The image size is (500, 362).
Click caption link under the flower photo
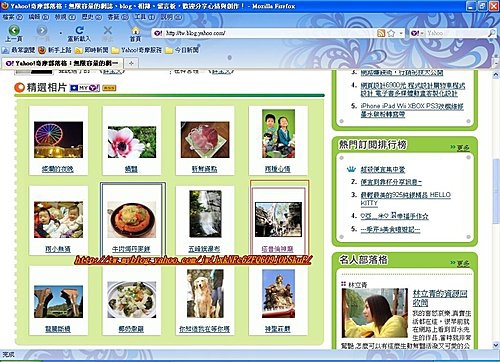coord(131,169)
